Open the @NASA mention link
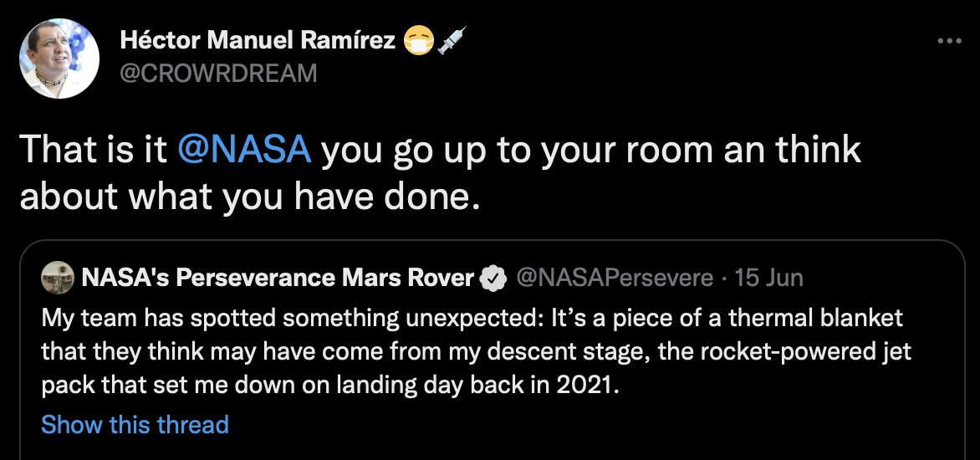This screenshot has height=460, width=980. click(244, 150)
